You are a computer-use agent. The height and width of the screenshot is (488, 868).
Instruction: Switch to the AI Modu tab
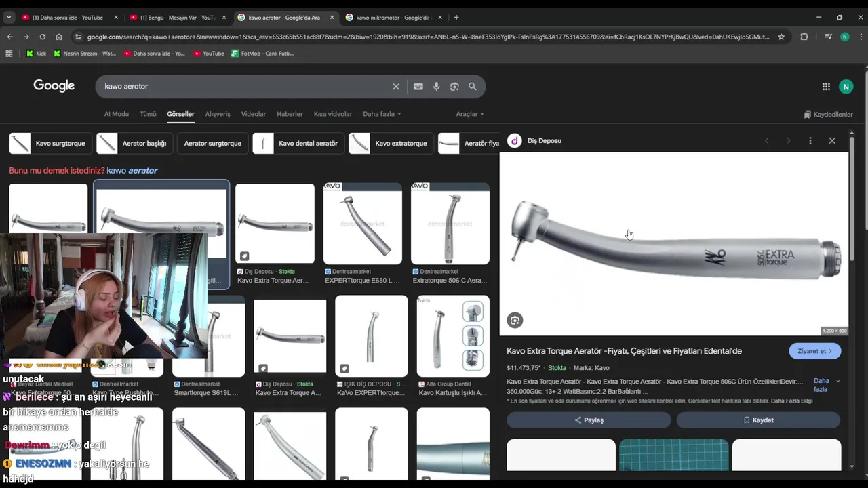coord(116,114)
